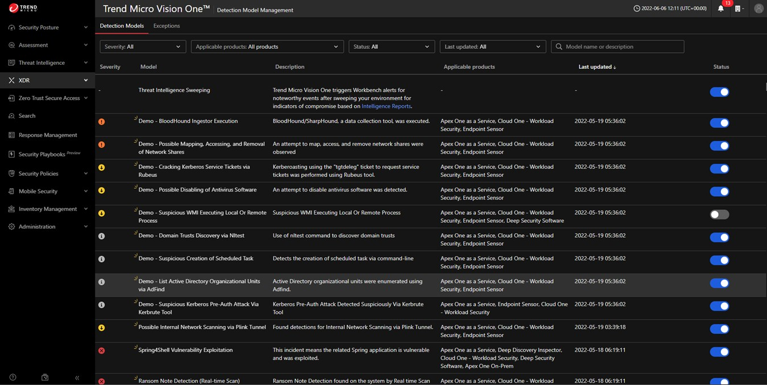Image resolution: width=767 pixels, height=385 pixels.
Task: Toggle Possible Disabling of Antivirus Software status
Action: coord(719,191)
